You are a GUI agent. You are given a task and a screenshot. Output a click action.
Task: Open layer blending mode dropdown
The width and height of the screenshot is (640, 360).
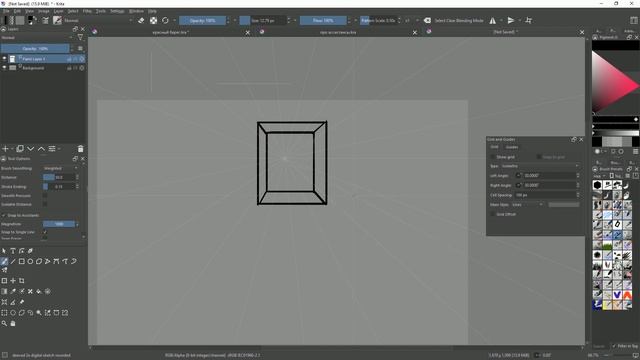tap(36, 38)
